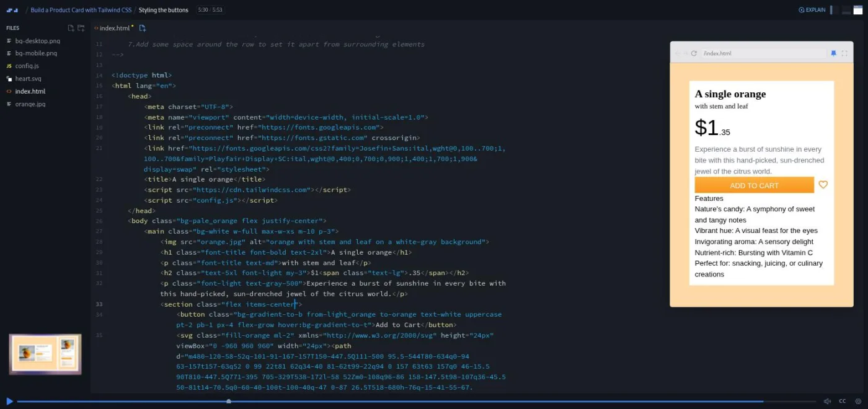
Task: Click ADD TO CART button in preview
Action: tap(754, 185)
